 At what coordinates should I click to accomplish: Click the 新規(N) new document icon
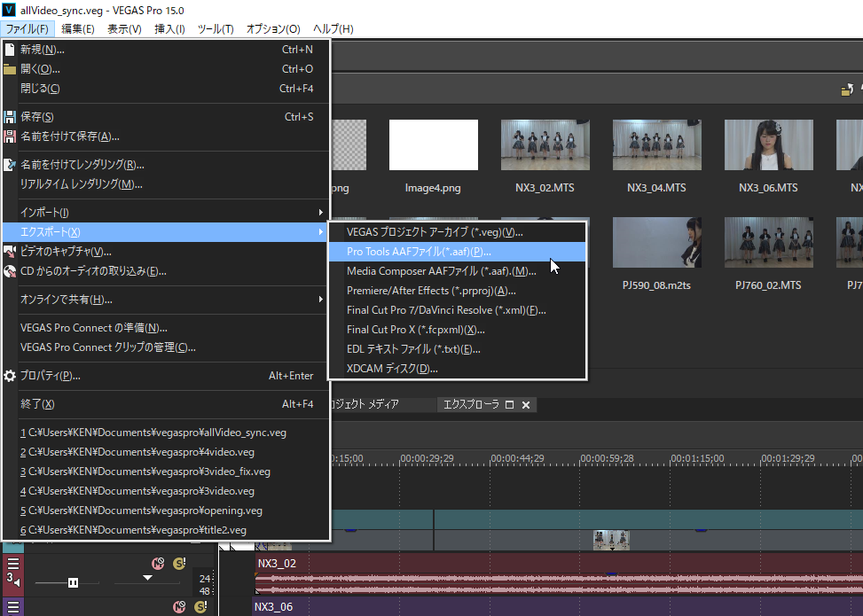[x=10, y=50]
